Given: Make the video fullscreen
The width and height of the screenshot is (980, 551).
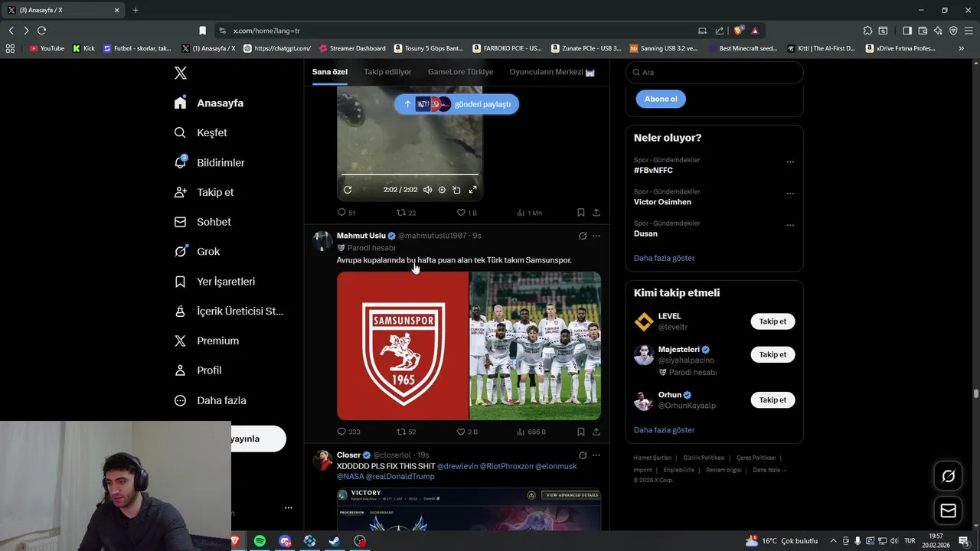Looking at the screenshot, I should point(472,190).
